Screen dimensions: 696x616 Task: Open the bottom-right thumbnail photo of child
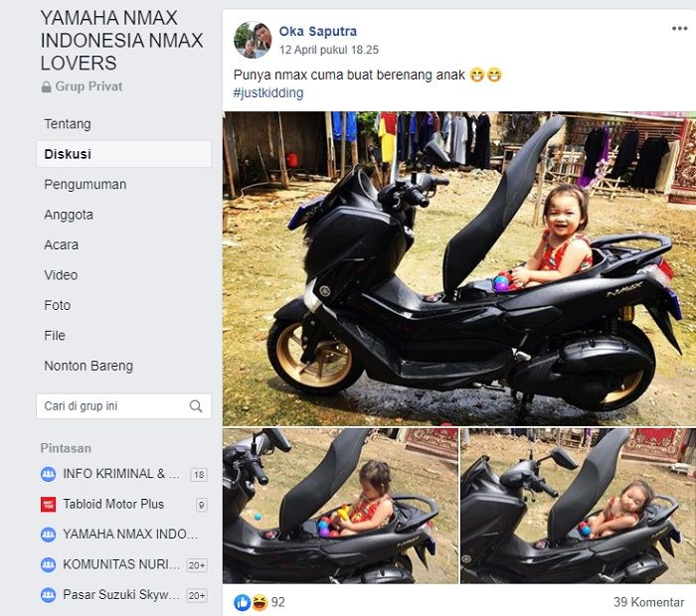(x=578, y=506)
